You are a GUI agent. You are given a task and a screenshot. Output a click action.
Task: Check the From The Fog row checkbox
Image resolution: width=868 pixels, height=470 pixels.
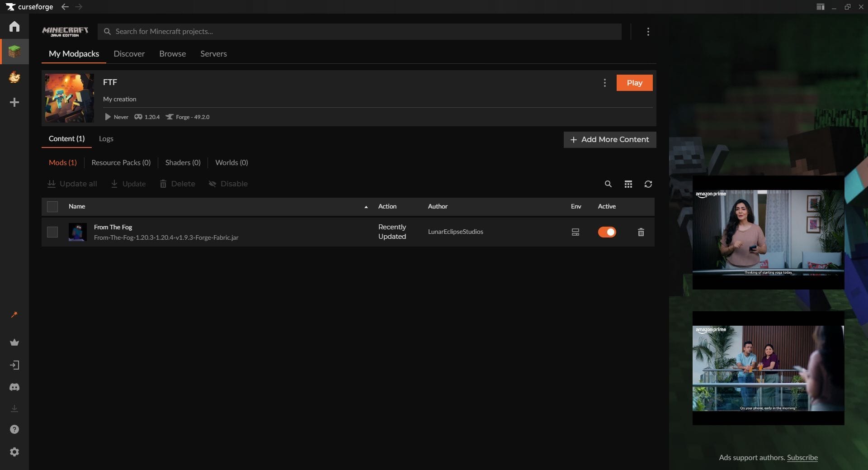(x=52, y=232)
